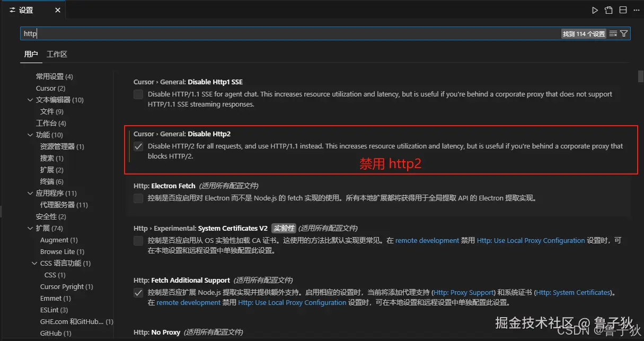The width and height of the screenshot is (644, 341).
Task: Click the split editor icon top right
Action: pos(622,10)
